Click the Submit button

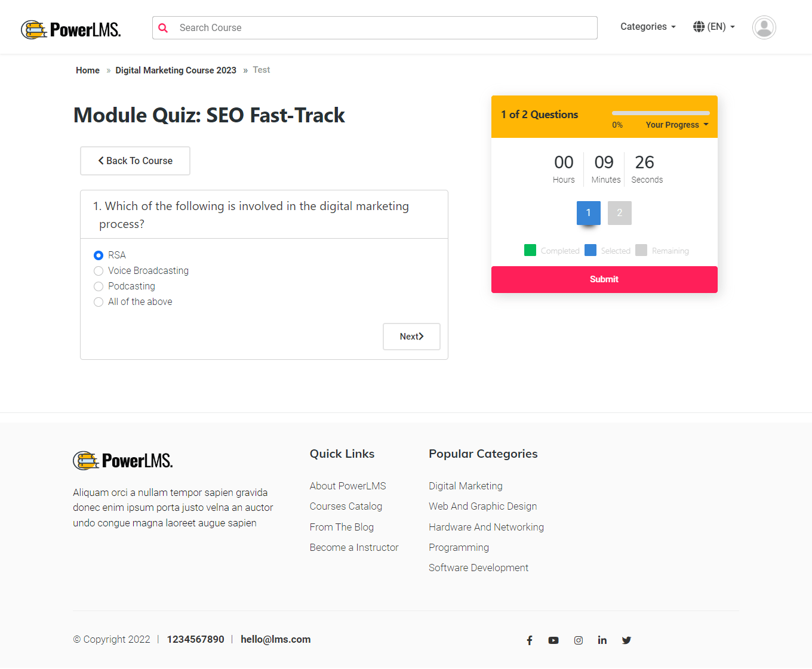[x=604, y=279]
